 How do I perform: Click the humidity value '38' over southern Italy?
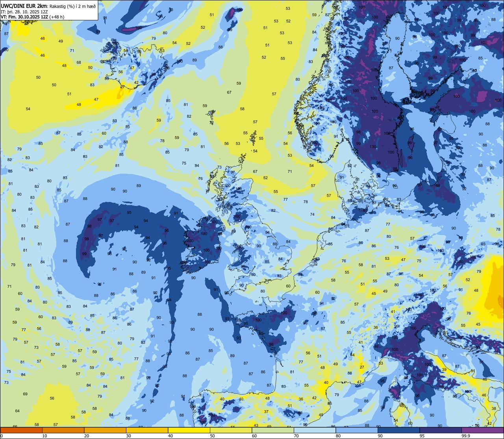coord(494,409)
